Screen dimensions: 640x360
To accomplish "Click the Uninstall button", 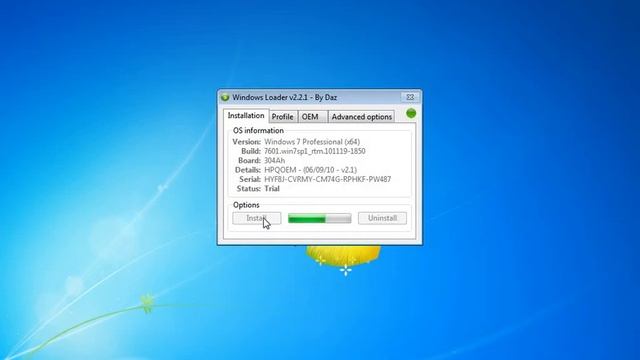I will coord(382,218).
